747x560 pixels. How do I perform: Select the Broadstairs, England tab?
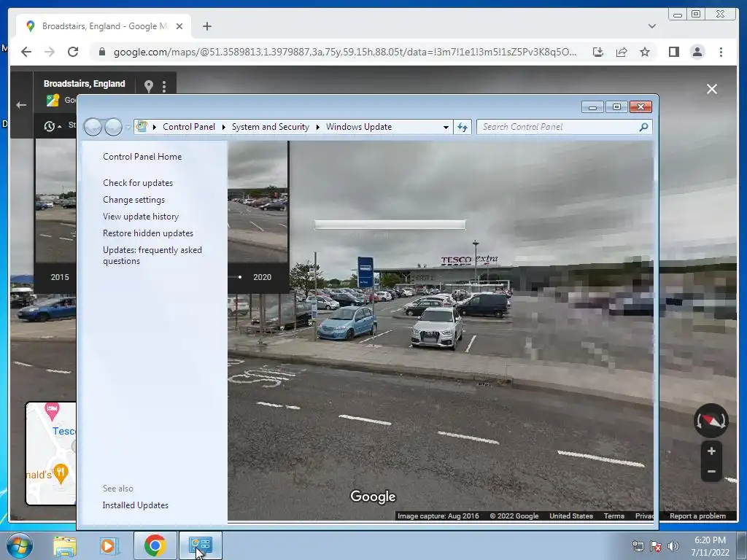point(104,26)
